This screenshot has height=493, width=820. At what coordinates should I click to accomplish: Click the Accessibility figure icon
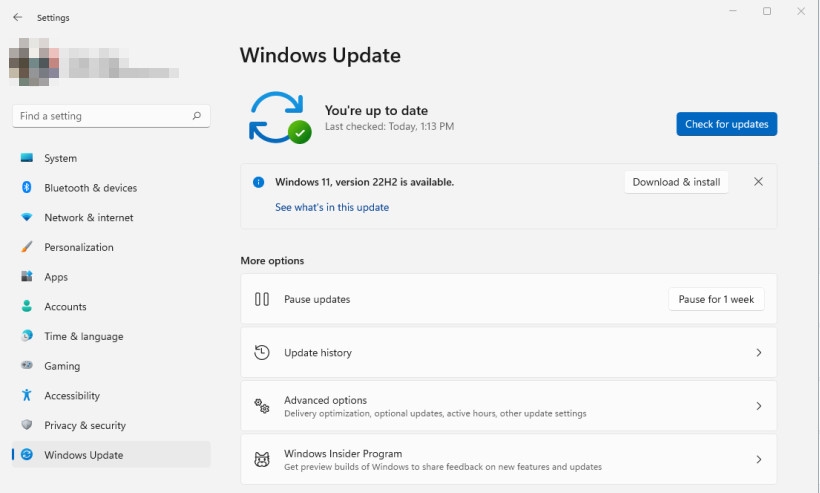27,395
